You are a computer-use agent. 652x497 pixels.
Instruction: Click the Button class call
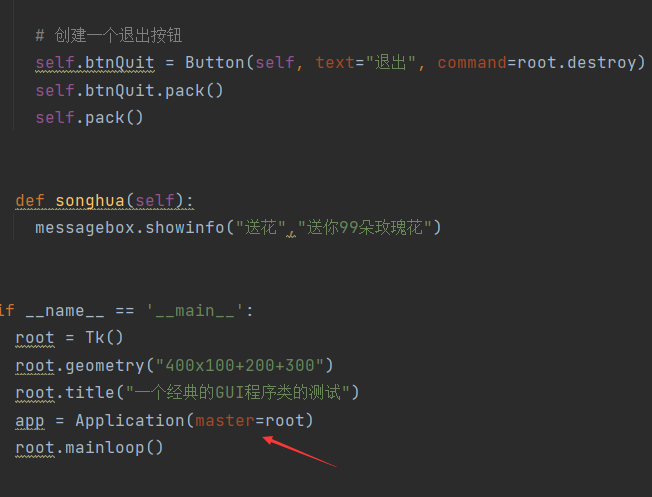[x=215, y=63]
